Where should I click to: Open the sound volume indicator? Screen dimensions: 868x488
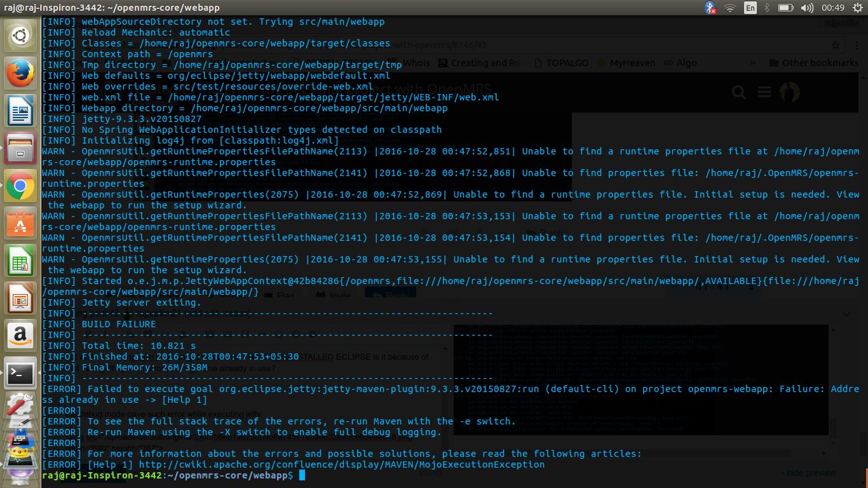807,8
